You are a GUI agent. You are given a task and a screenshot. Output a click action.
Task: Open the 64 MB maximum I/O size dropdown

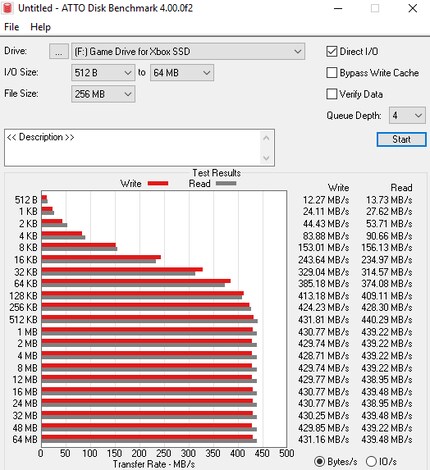182,73
